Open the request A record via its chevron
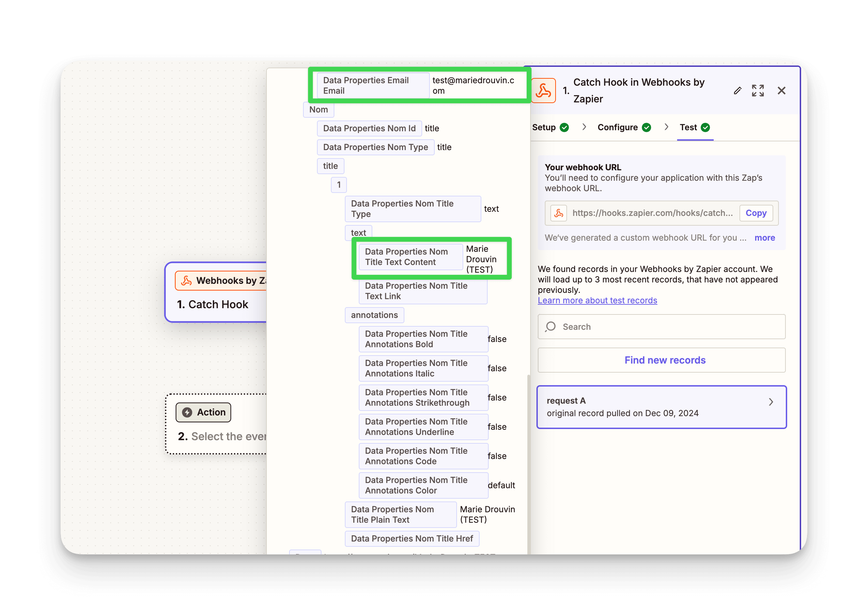 point(771,402)
